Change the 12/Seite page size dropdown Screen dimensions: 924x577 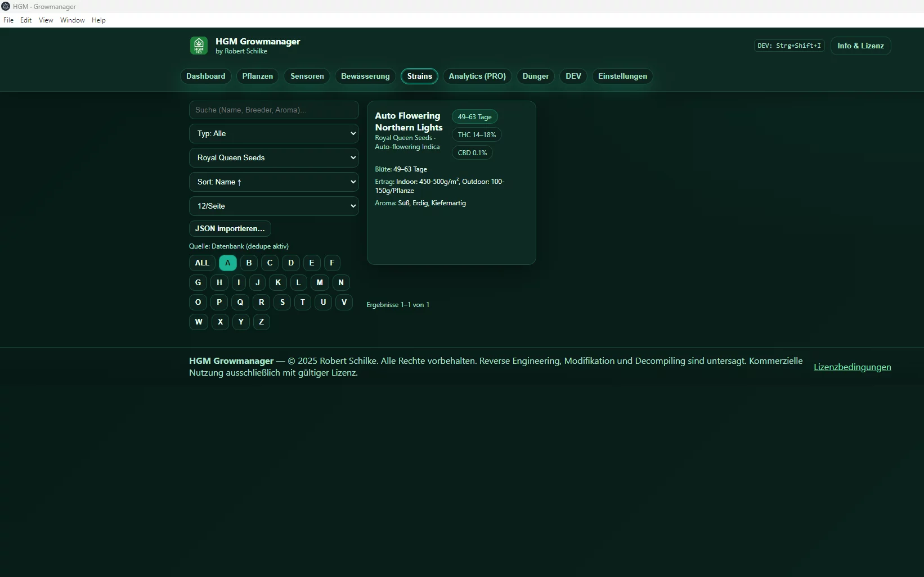tap(273, 206)
